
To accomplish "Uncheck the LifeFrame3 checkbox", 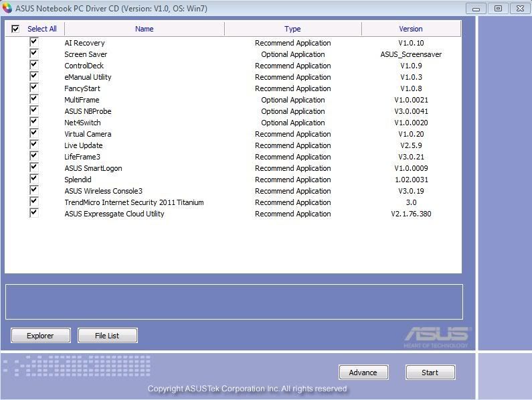I will pos(34,156).
